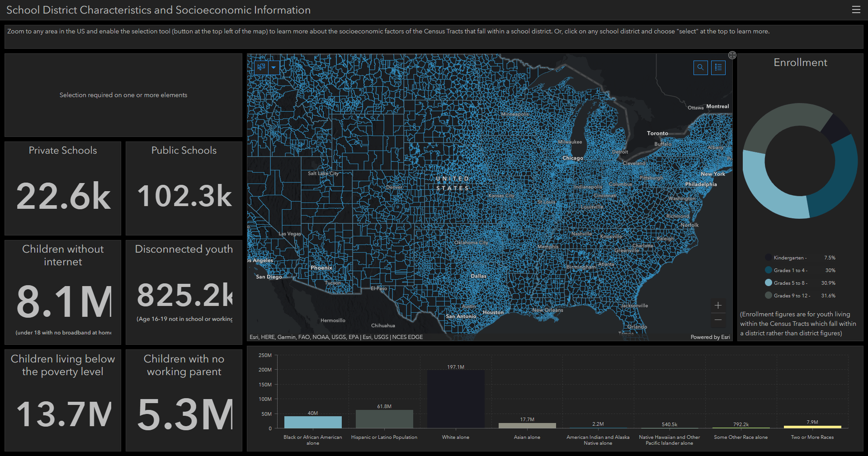The image size is (868, 456).
Task: Expand the map to full view
Action: (732, 55)
